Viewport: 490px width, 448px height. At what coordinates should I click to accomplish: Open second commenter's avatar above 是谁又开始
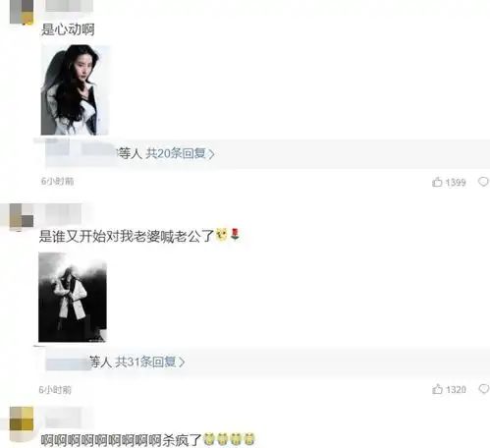(22, 215)
